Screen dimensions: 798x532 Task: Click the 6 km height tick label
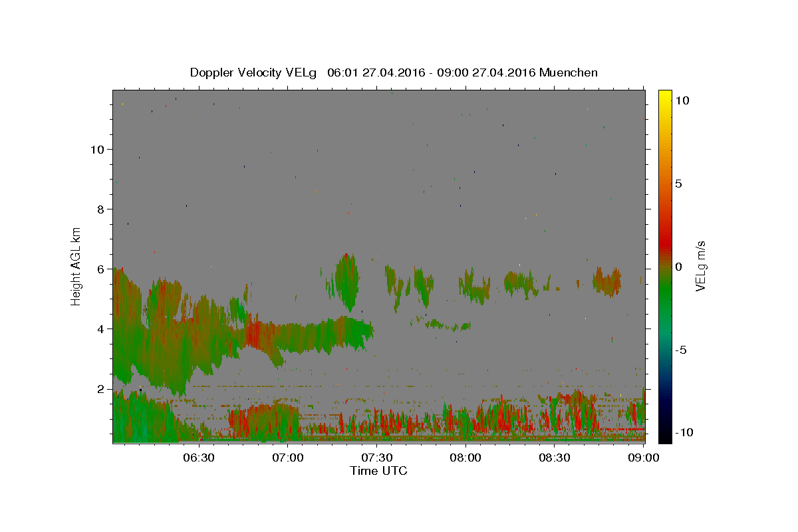point(100,269)
